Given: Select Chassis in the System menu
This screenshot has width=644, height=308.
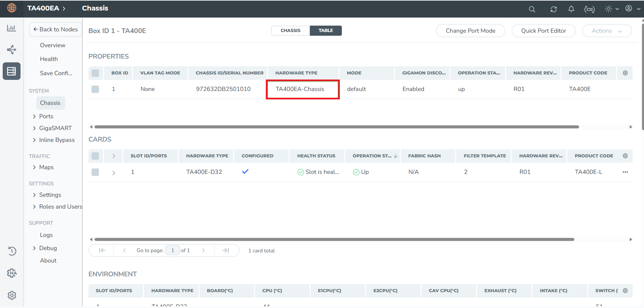Looking at the screenshot, I should click(50, 103).
